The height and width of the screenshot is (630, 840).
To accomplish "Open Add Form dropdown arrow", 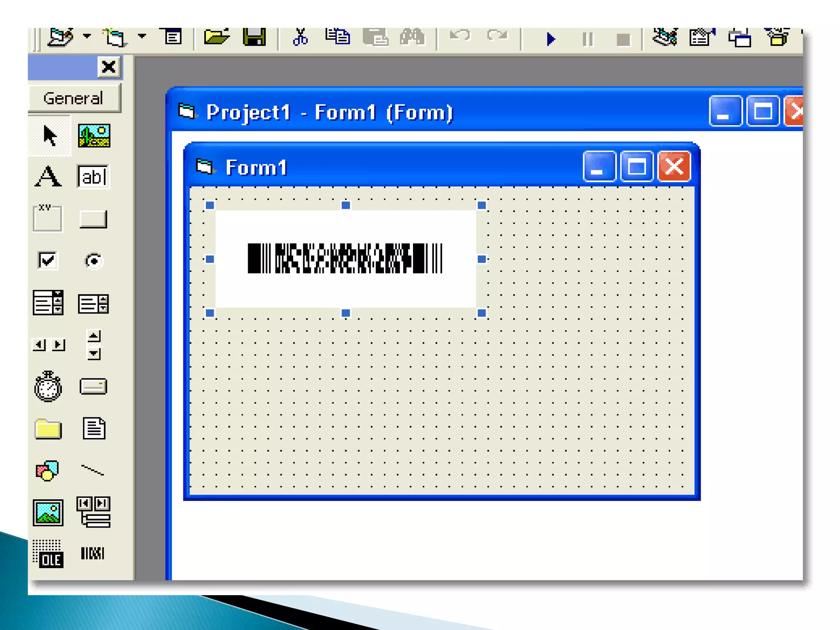I will pyautogui.click(x=142, y=37).
